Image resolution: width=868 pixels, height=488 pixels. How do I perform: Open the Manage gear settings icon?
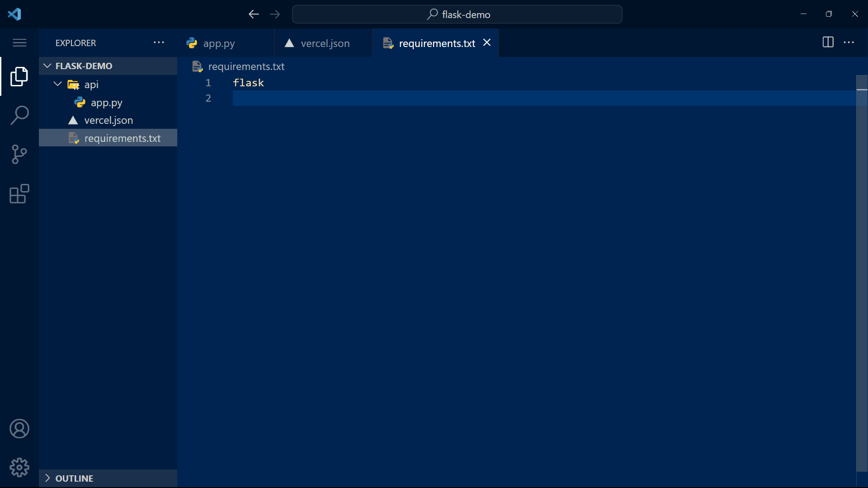(19, 467)
